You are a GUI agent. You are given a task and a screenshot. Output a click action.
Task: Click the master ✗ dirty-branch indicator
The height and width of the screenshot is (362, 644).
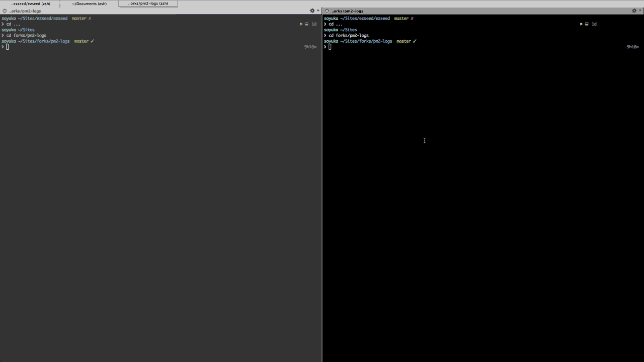(90, 18)
